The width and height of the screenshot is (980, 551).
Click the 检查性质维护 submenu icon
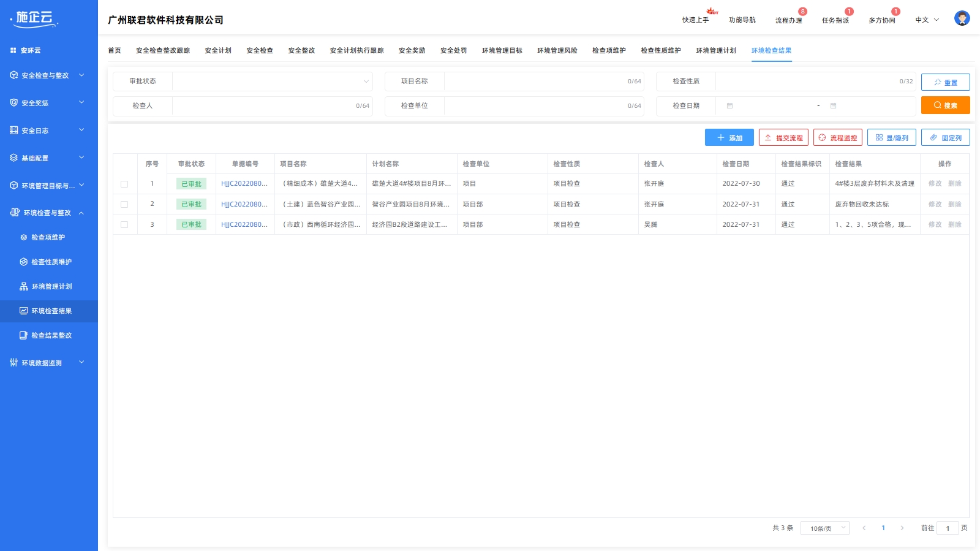(x=24, y=262)
